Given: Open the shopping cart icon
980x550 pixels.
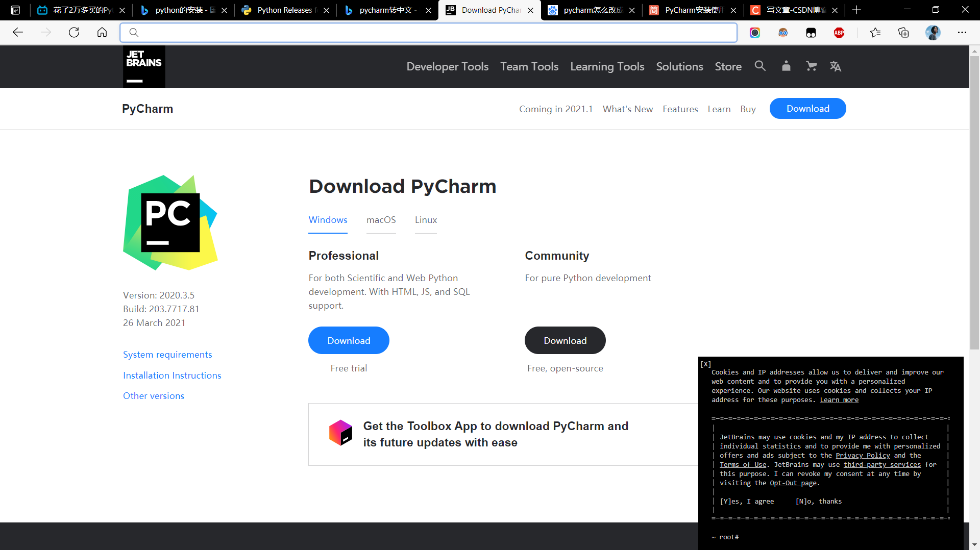Looking at the screenshot, I should point(811,66).
